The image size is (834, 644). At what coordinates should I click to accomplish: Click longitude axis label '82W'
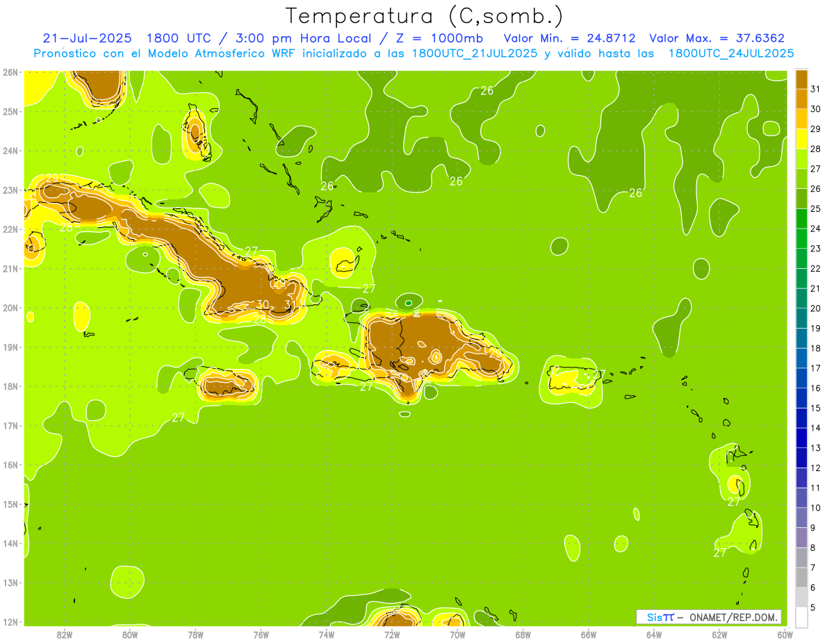[x=65, y=635]
